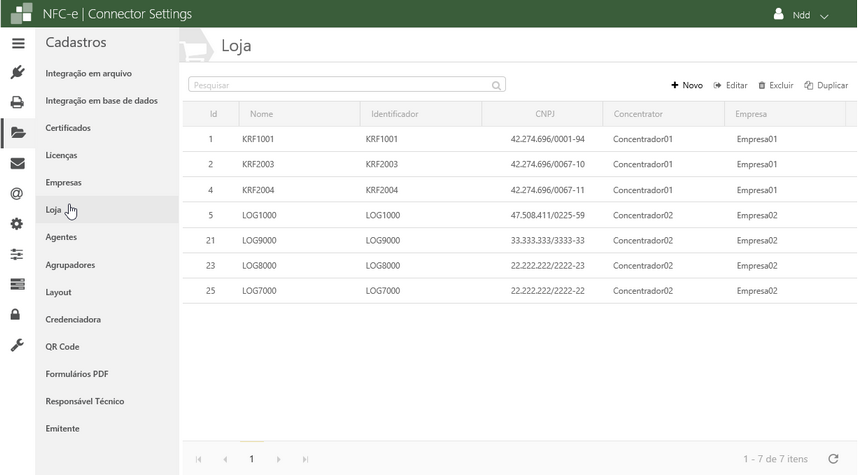
Task: Open the Certificados menu item
Action: coord(68,128)
